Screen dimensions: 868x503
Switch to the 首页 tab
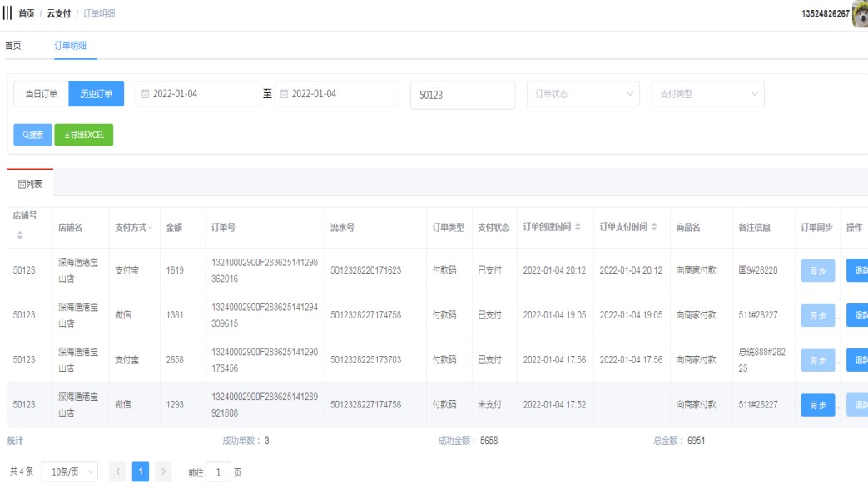(13, 46)
